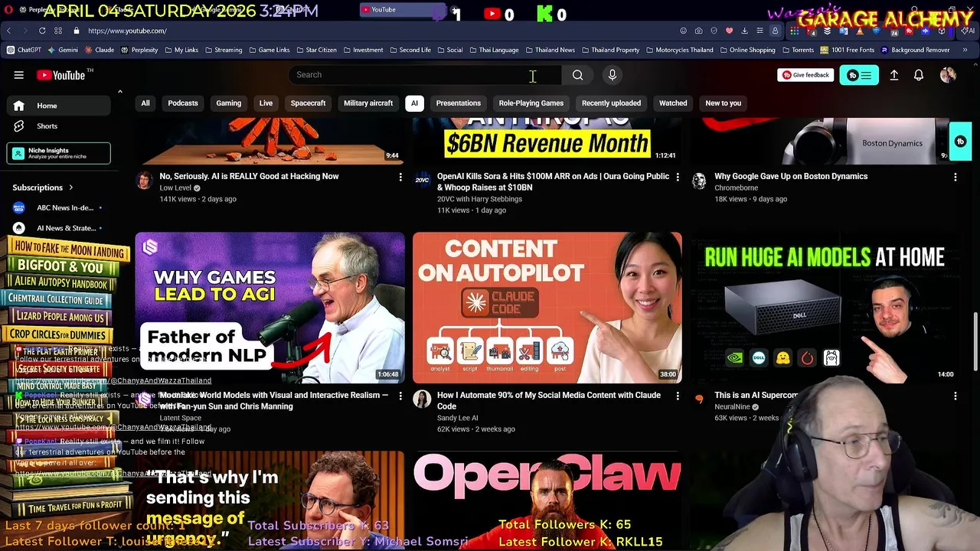Go to Home in sidebar
Screen dimensions: 980x551
pos(58,106)
